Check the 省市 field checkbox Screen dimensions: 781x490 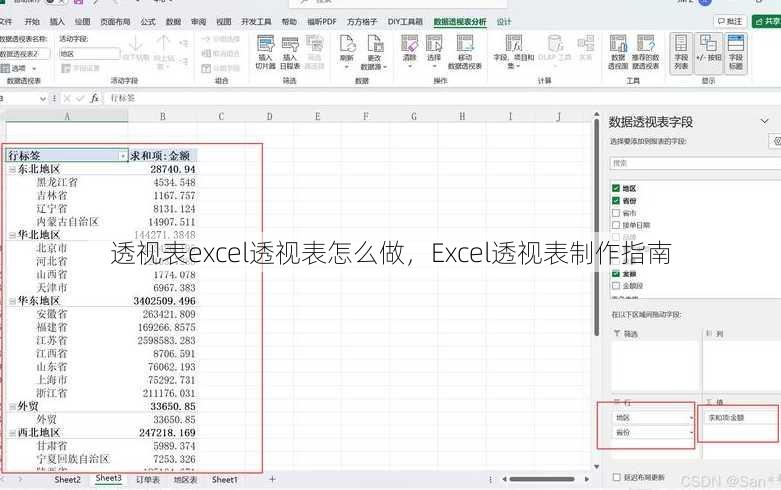tap(616, 213)
